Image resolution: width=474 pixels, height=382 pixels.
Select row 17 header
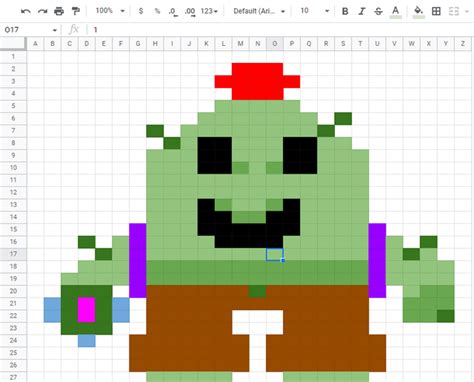(x=13, y=254)
